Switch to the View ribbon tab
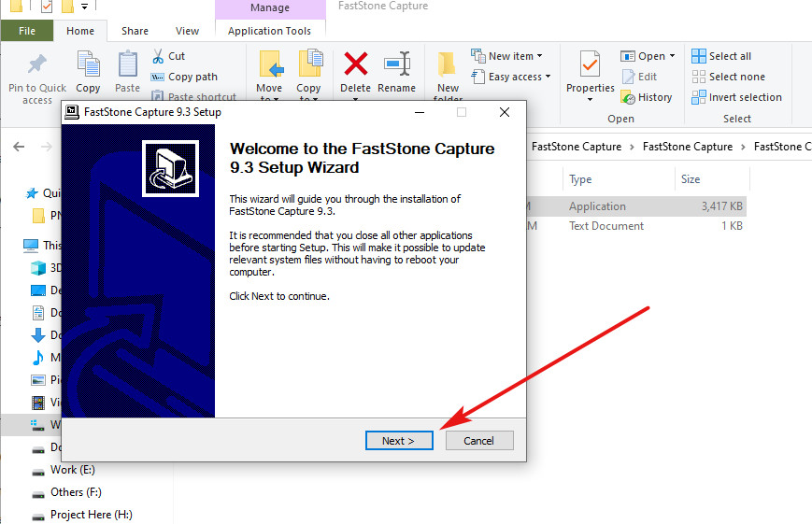This screenshot has height=524, width=812. coord(187,31)
